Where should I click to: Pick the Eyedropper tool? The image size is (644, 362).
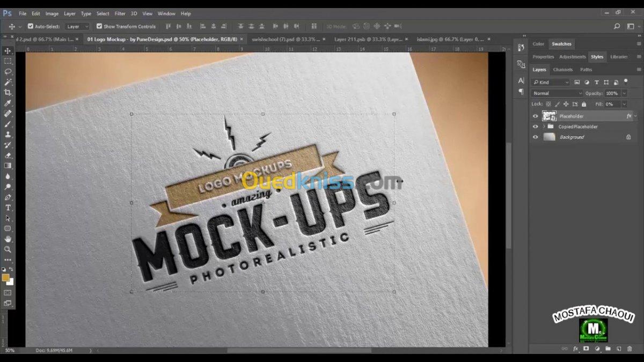click(8, 103)
